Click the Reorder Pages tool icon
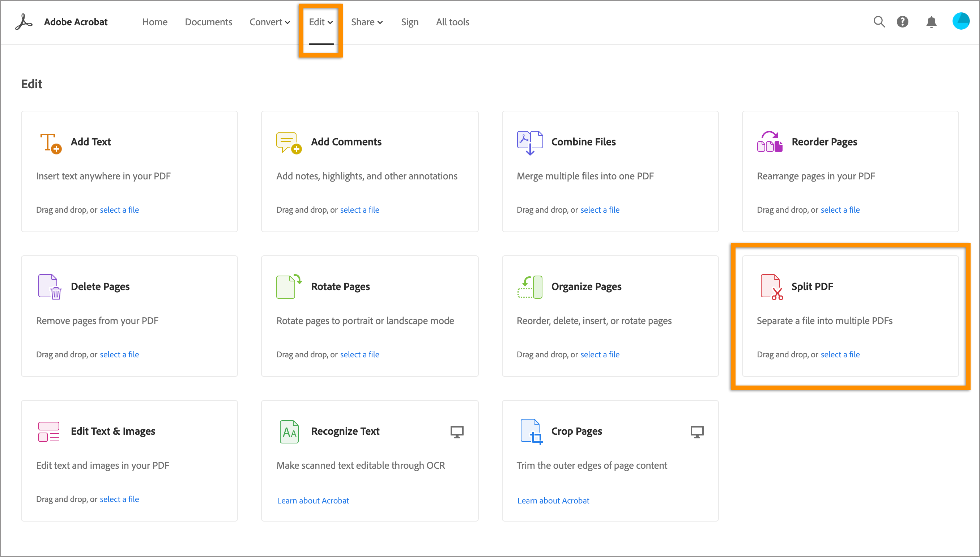The width and height of the screenshot is (980, 557). click(769, 141)
